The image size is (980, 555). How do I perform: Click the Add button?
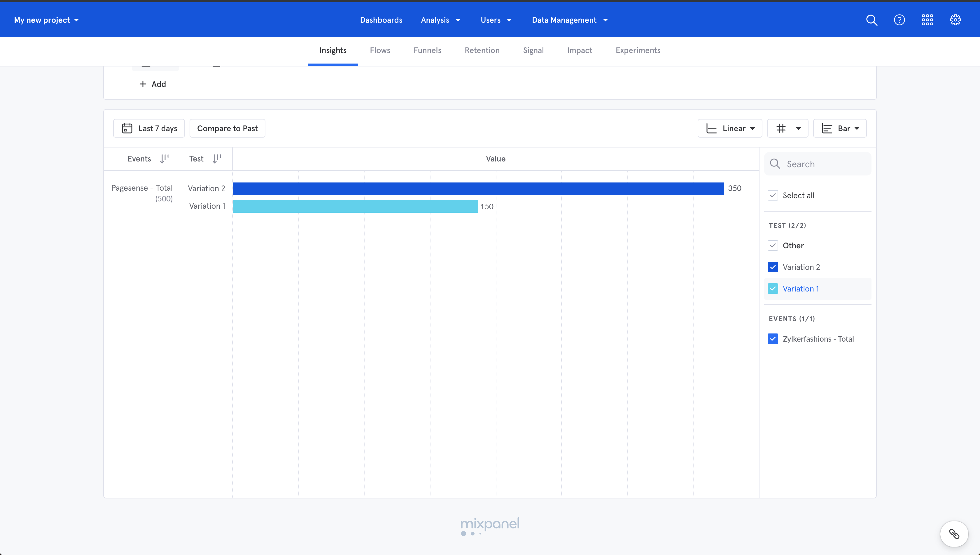click(153, 84)
